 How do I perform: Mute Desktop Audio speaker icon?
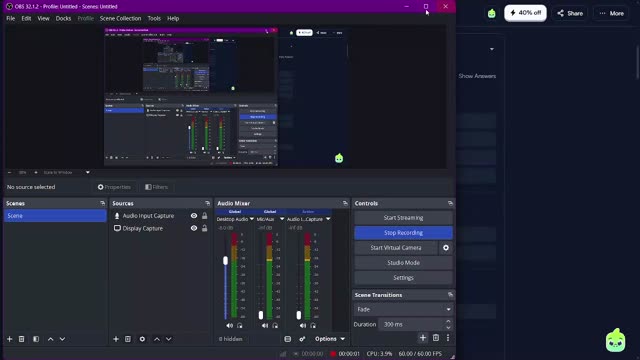point(229,325)
